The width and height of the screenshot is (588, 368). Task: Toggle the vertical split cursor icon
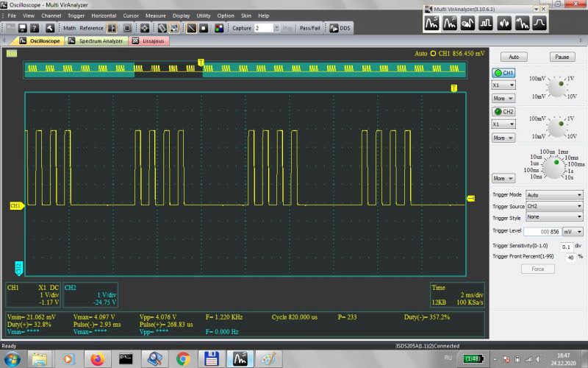coord(112,28)
